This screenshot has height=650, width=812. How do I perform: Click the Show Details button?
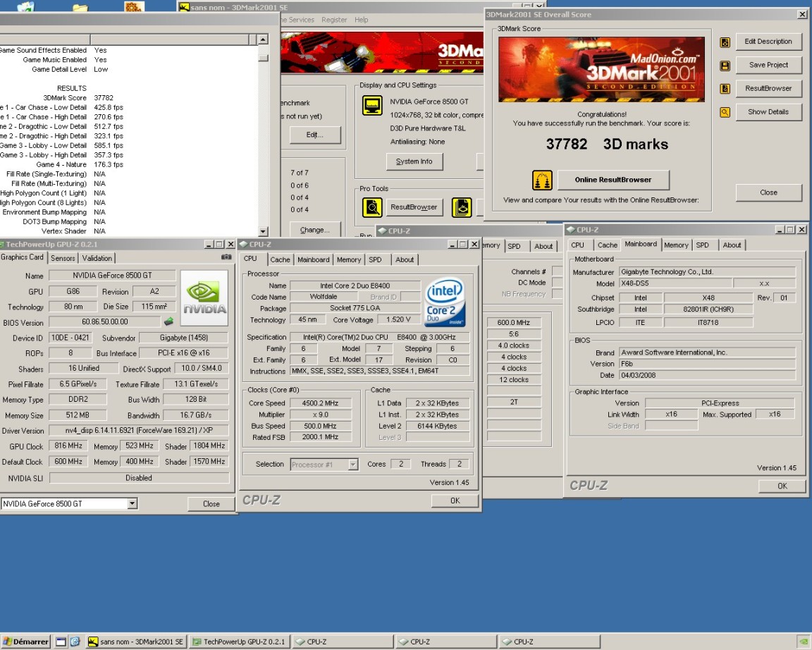click(x=768, y=111)
